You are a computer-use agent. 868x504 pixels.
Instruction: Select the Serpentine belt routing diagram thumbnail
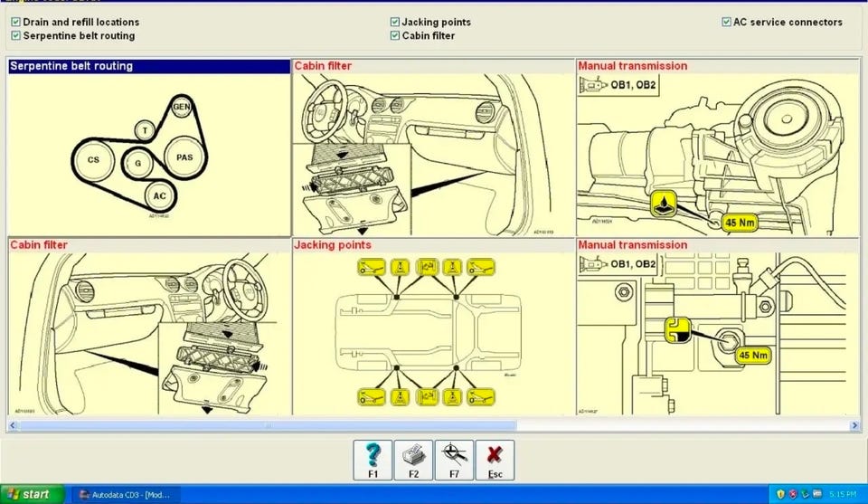click(x=149, y=147)
